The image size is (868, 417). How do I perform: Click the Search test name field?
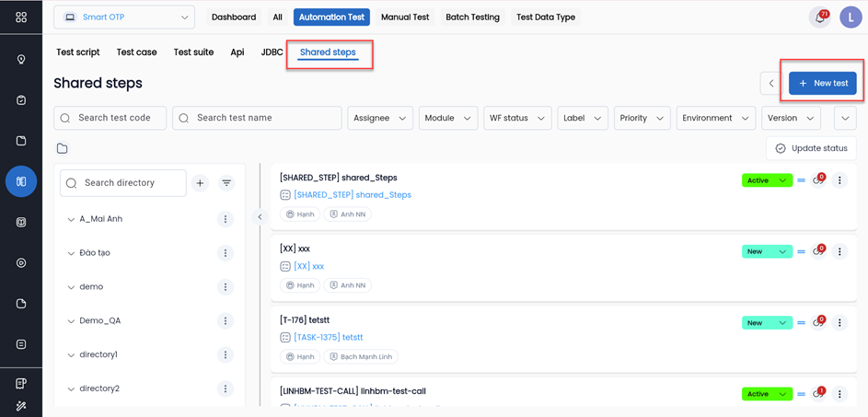coord(257,118)
